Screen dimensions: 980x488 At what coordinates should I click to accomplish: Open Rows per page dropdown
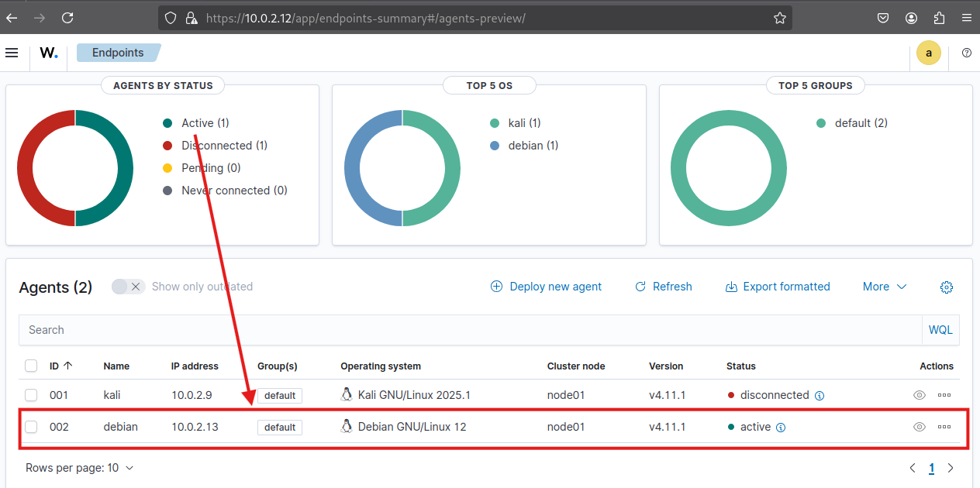coord(79,468)
